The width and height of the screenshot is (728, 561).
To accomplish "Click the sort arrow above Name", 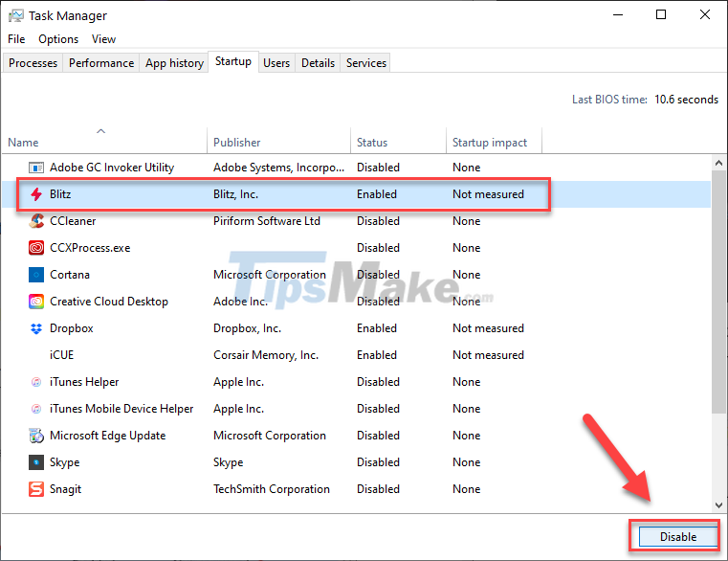I will 100,131.
